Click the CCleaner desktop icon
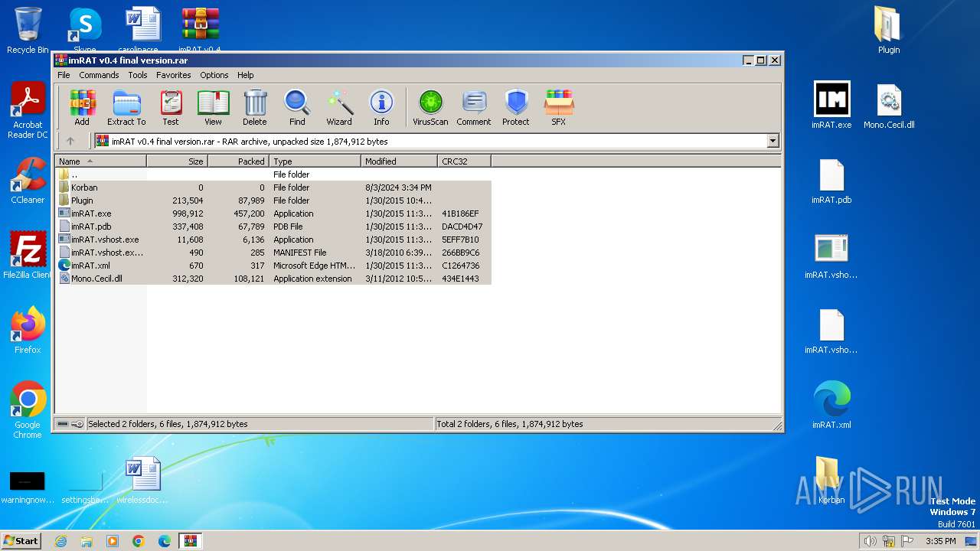This screenshot has height=551, width=980. 28,181
